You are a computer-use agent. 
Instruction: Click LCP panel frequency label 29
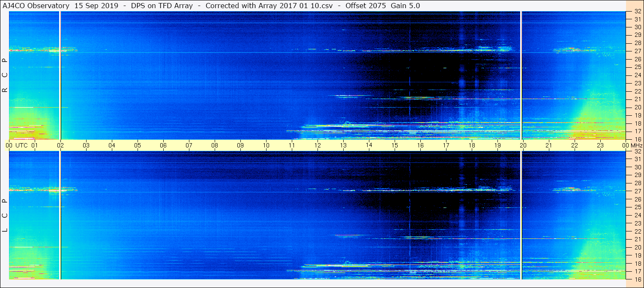click(x=637, y=175)
